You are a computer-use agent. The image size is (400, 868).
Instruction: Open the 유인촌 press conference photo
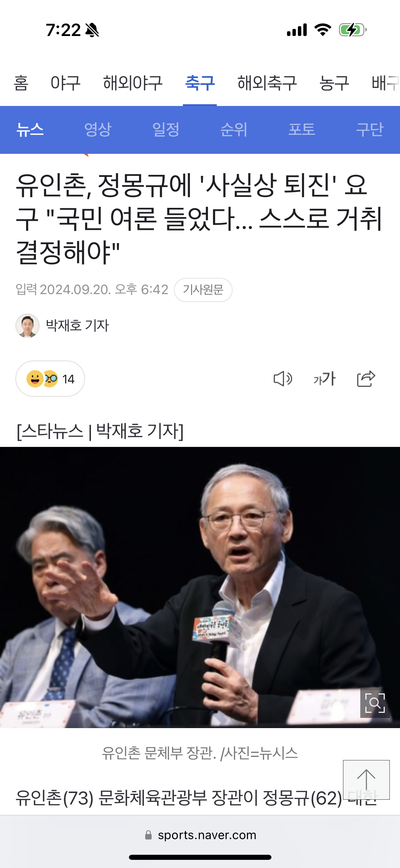point(200,587)
